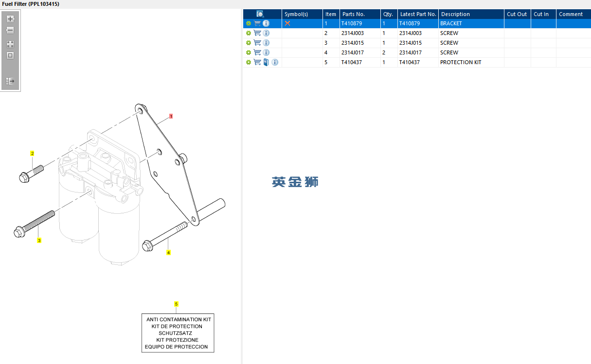Click the magnifier search icon in table header
Viewport: 591px width, 364px height.
pos(260,14)
